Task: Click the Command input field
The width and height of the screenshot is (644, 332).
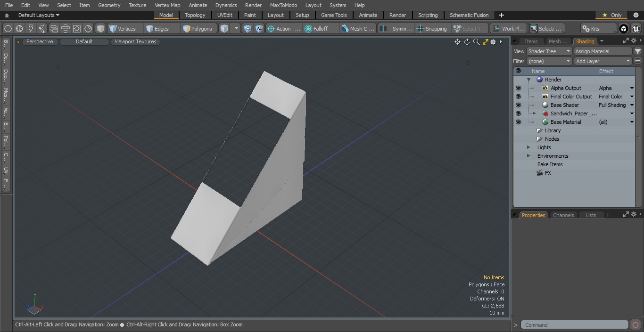Action: [575, 325]
